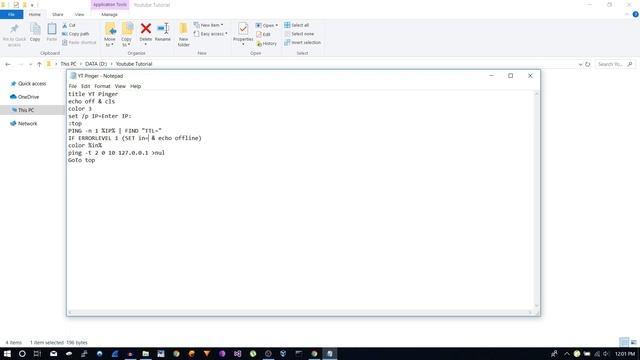The width and height of the screenshot is (640, 360).
Task: Create a New folder from ribbon
Action: click(x=184, y=35)
